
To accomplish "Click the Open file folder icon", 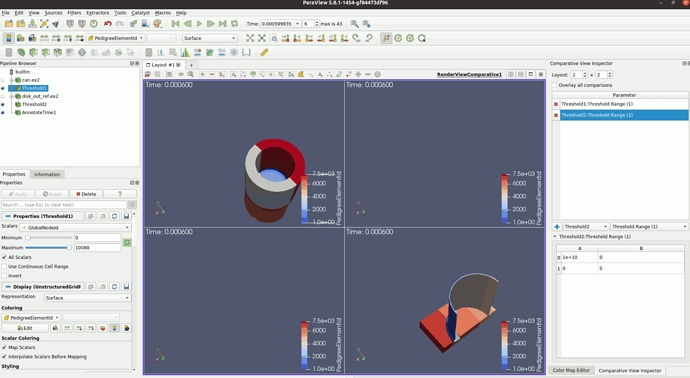I will (9, 24).
